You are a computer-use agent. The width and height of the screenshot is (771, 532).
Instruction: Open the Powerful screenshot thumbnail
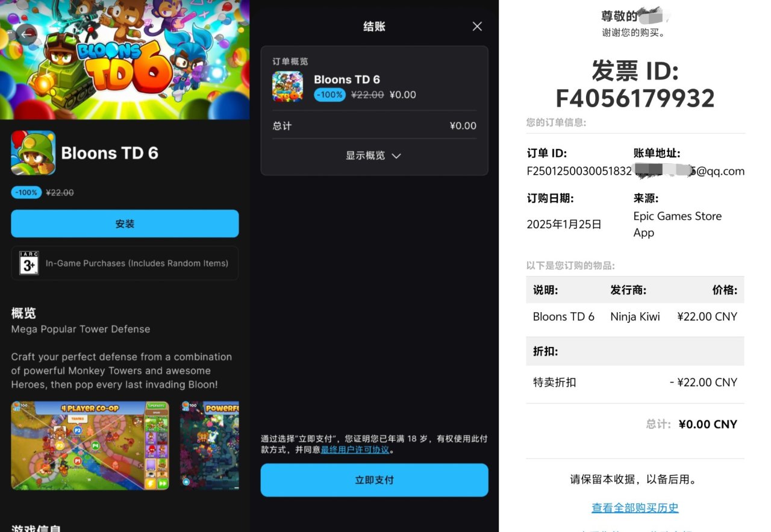210,445
